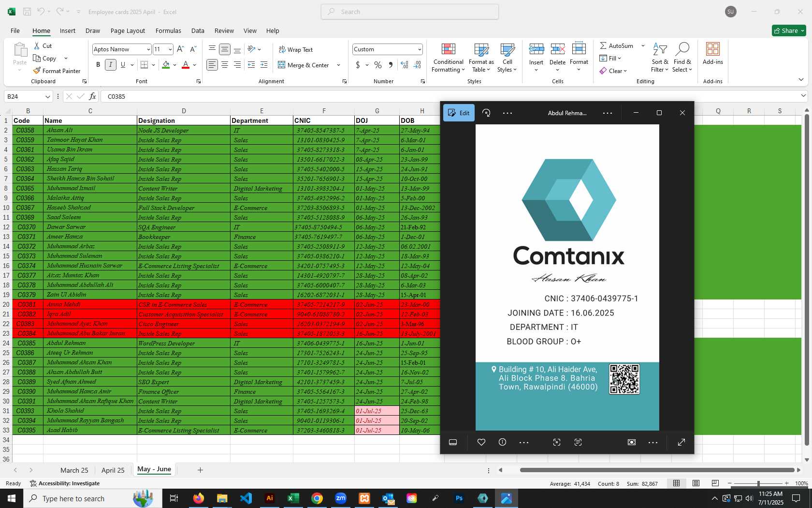Open the Insert ribbon tab
Viewport: 812px width, 508px height.
68,30
